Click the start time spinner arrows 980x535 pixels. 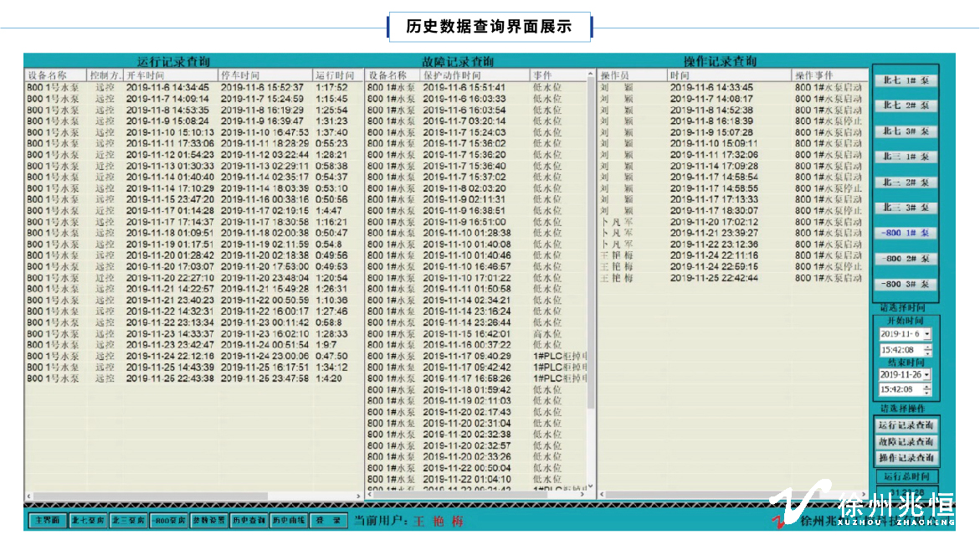[x=926, y=349]
